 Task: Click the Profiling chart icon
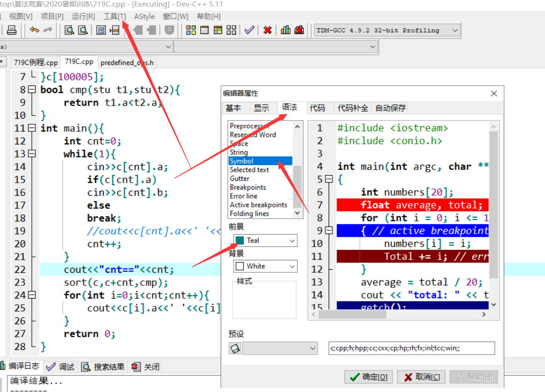pyautogui.click(x=285, y=30)
